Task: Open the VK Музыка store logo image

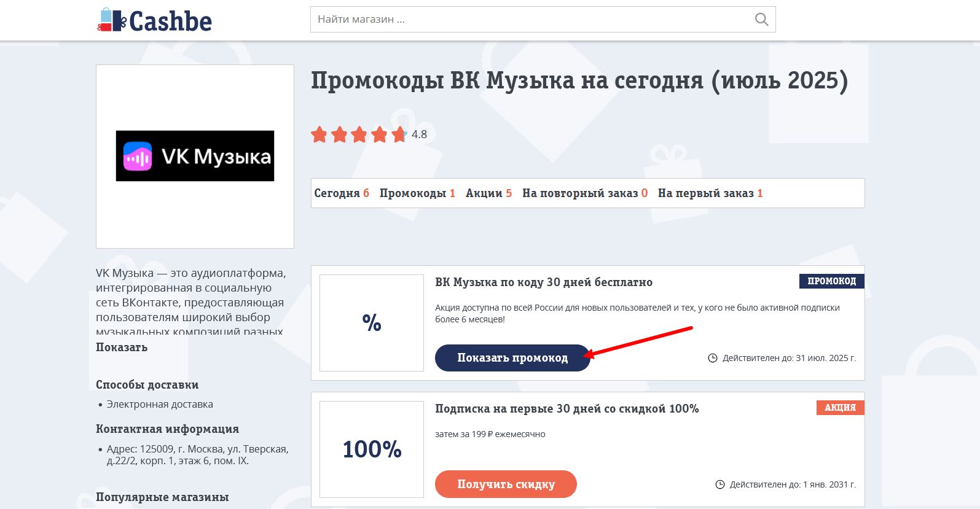Action: pyautogui.click(x=195, y=156)
